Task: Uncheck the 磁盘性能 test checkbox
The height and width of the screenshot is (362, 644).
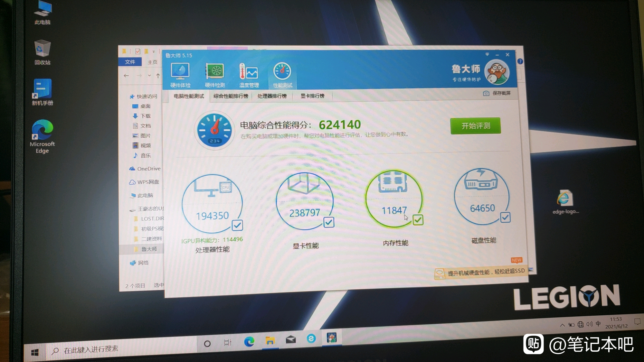Action: pos(505,218)
